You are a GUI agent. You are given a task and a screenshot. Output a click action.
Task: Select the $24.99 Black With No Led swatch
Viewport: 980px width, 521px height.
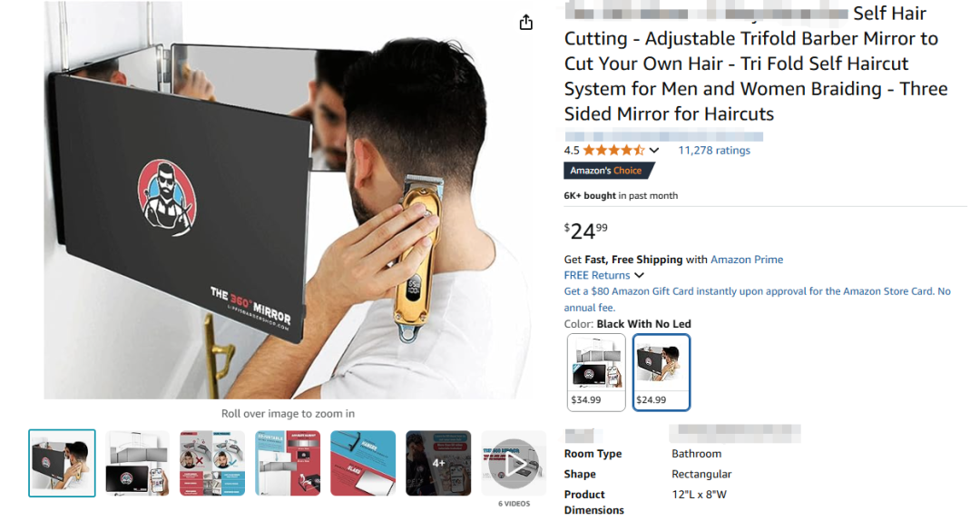[661, 372]
